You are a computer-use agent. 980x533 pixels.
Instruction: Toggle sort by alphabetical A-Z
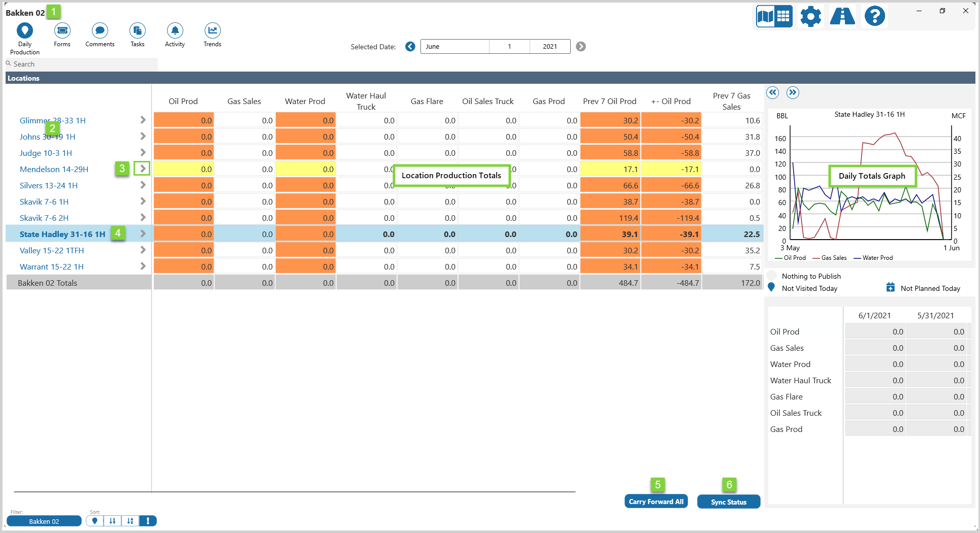[x=130, y=521]
